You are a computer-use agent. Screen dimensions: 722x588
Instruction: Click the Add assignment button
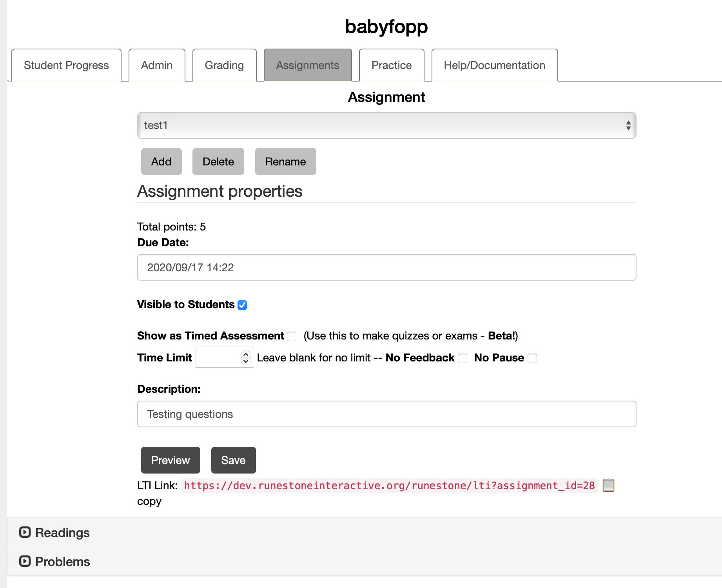point(161,162)
